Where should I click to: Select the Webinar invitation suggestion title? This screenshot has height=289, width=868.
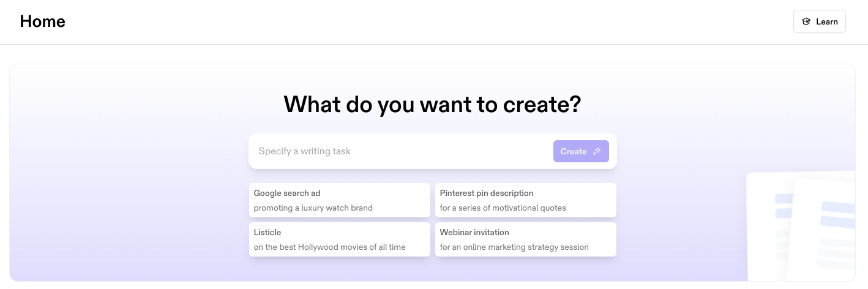(x=474, y=232)
